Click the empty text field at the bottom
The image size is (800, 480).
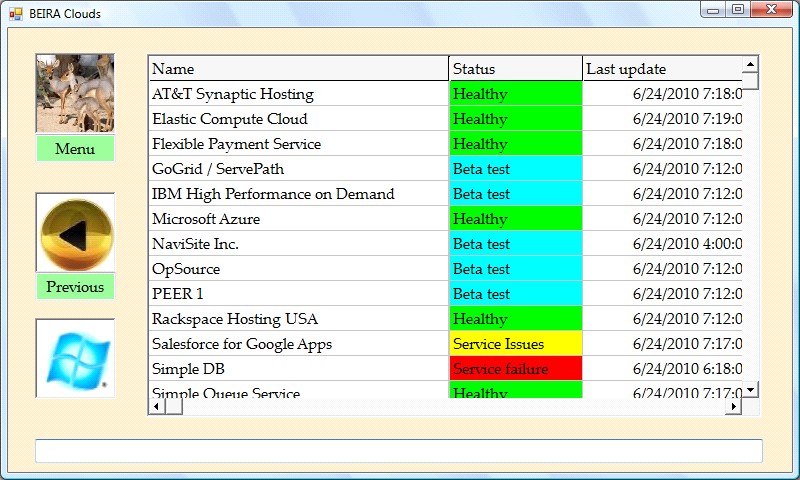(x=398, y=451)
